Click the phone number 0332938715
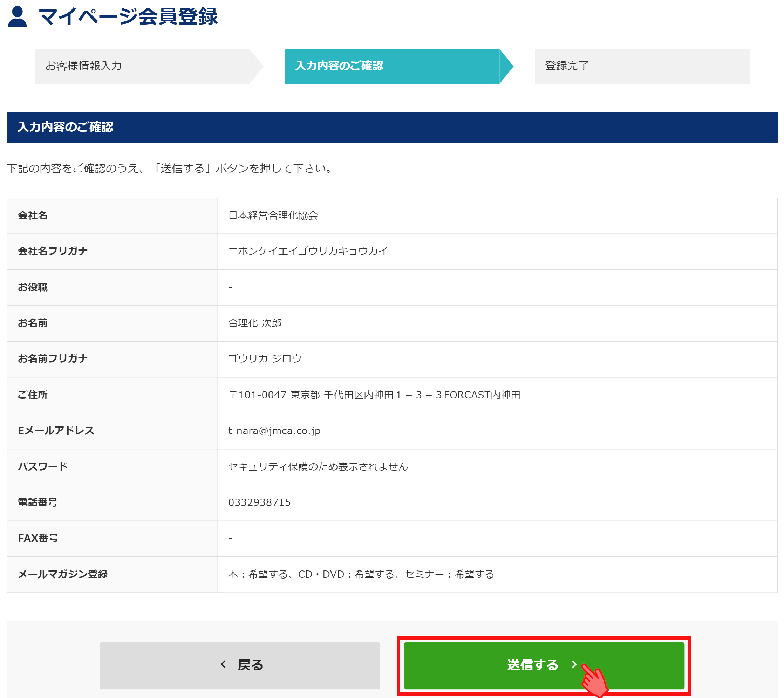Screen dimensions: 784x698 click(x=259, y=502)
